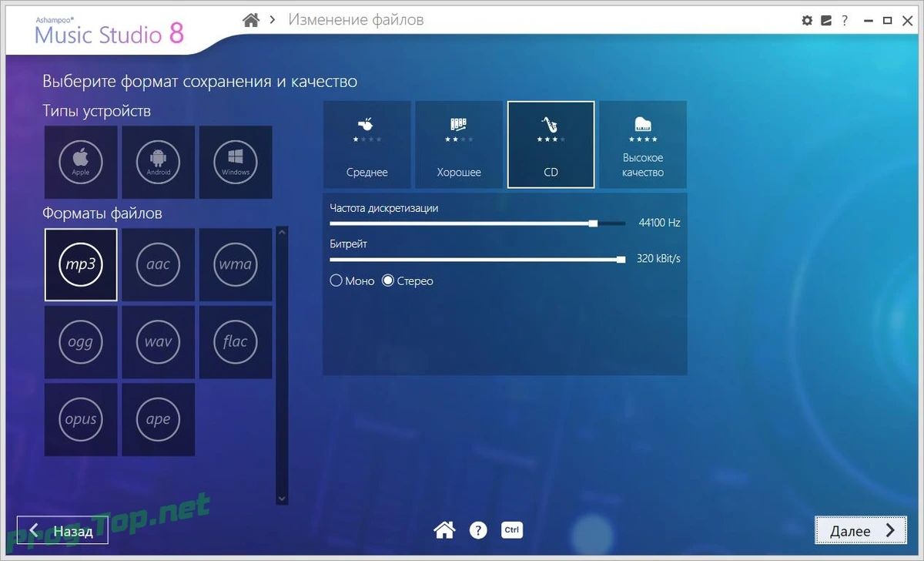The image size is (924, 561).
Task: Adjust the Битрейт slider
Action: click(477, 260)
